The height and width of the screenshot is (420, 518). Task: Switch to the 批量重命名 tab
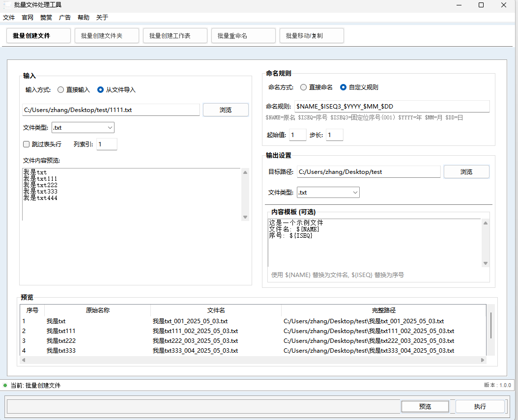point(243,36)
